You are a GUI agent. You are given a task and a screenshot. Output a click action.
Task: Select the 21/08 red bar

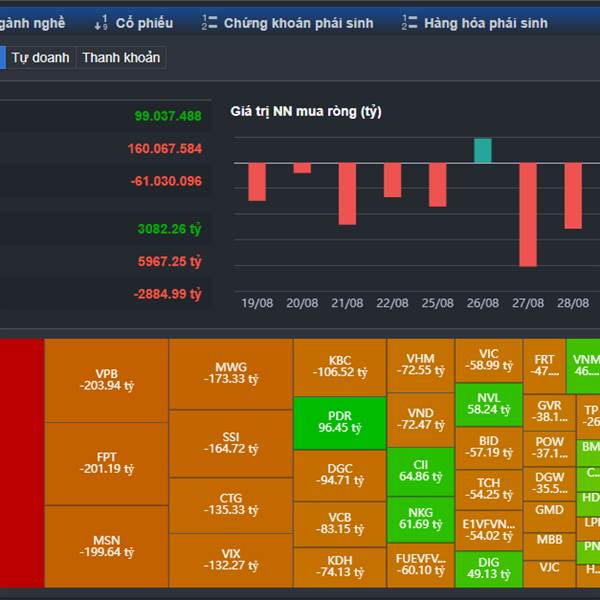(347, 194)
